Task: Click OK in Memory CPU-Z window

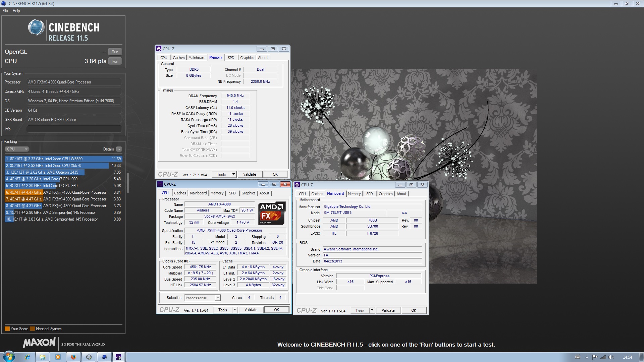Action: (x=275, y=175)
